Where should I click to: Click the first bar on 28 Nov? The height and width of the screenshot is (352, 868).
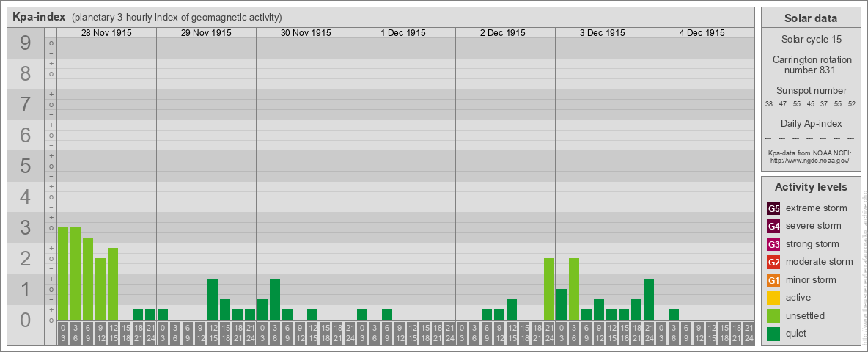coord(63,274)
